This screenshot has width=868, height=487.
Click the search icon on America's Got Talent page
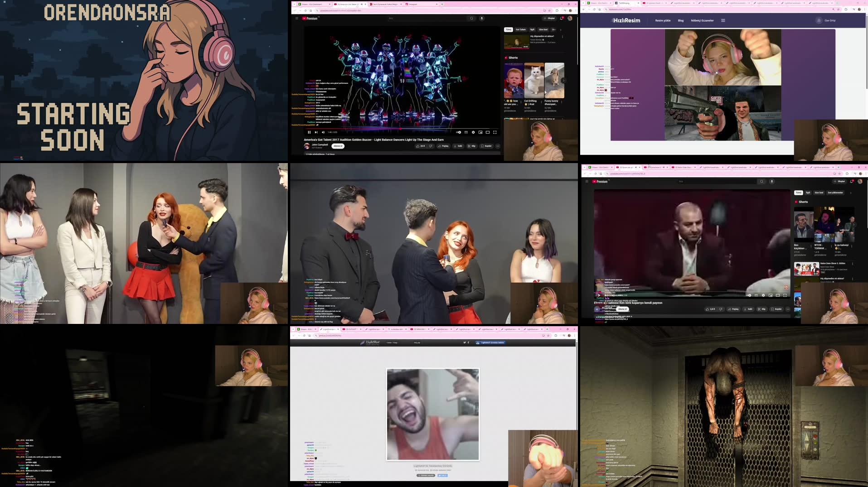coord(471,18)
